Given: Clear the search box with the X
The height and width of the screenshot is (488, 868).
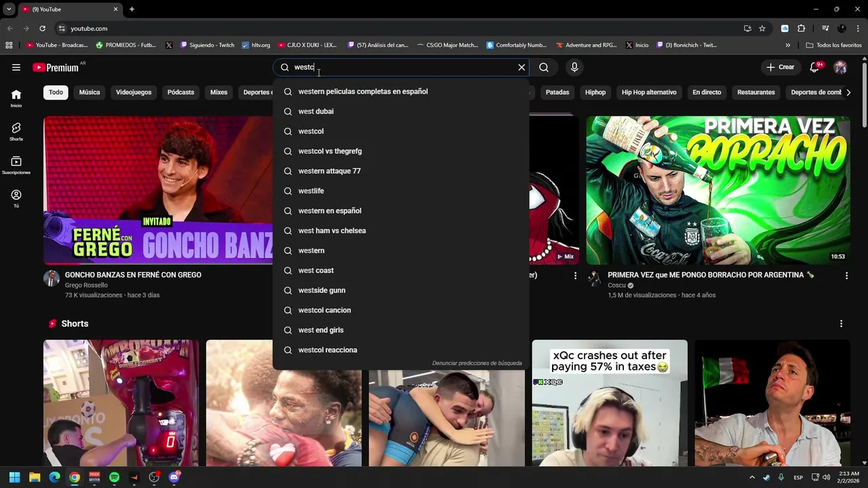Looking at the screenshot, I should coord(521,67).
